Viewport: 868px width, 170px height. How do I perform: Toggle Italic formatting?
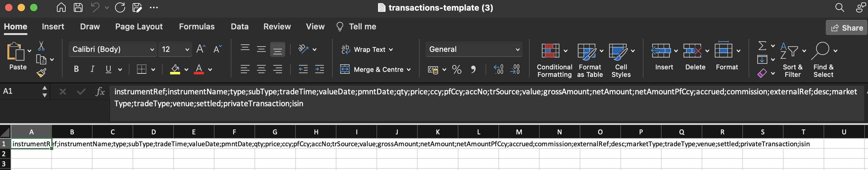pos(92,69)
